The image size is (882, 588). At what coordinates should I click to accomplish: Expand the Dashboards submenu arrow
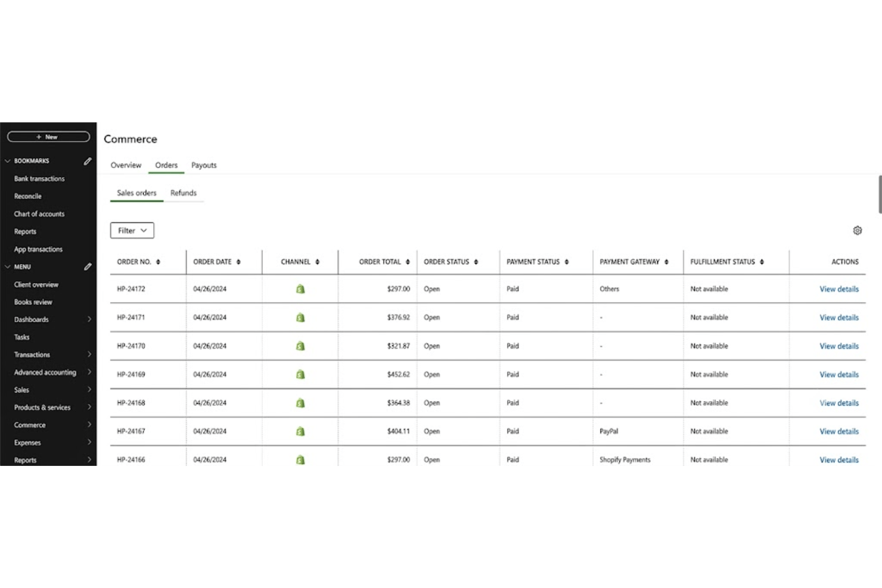click(89, 319)
